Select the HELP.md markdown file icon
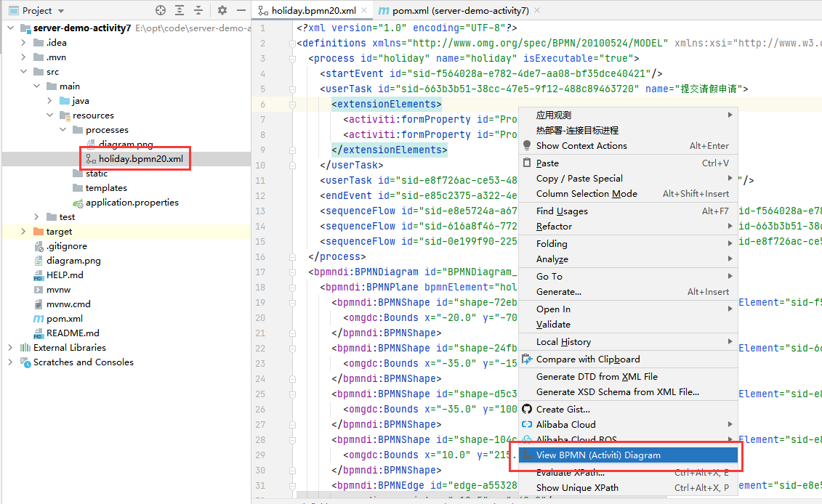This screenshot has height=504, width=822. tap(39, 275)
